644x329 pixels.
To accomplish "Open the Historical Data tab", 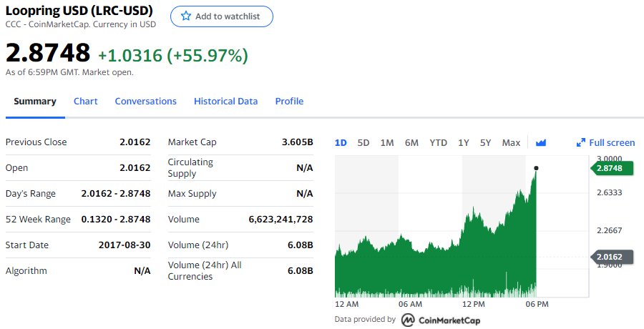I will pos(226,102).
